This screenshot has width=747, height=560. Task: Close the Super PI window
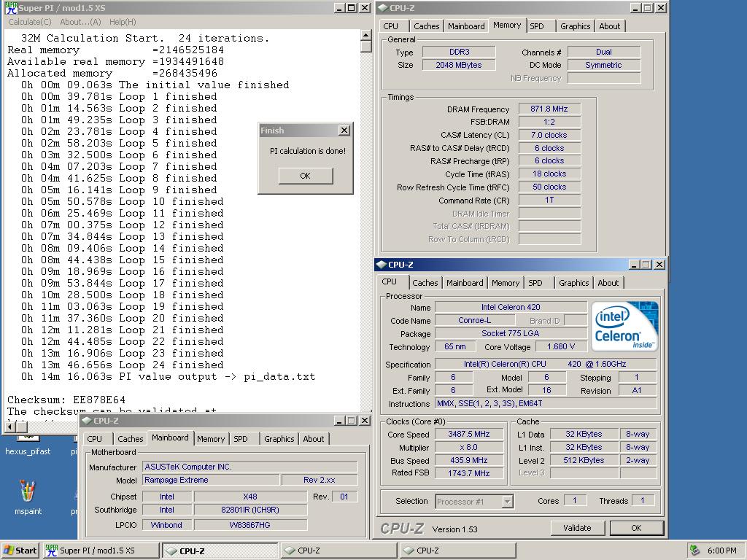[x=365, y=7]
